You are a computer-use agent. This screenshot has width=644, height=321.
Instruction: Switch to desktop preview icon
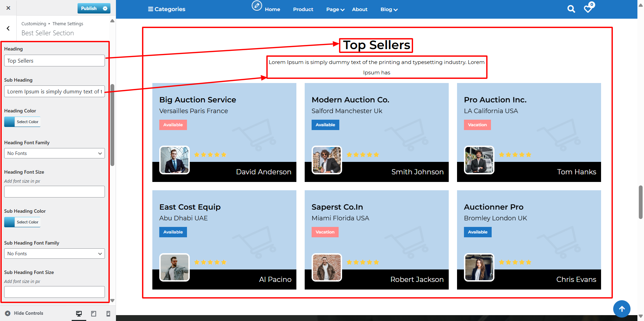[79, 313]
